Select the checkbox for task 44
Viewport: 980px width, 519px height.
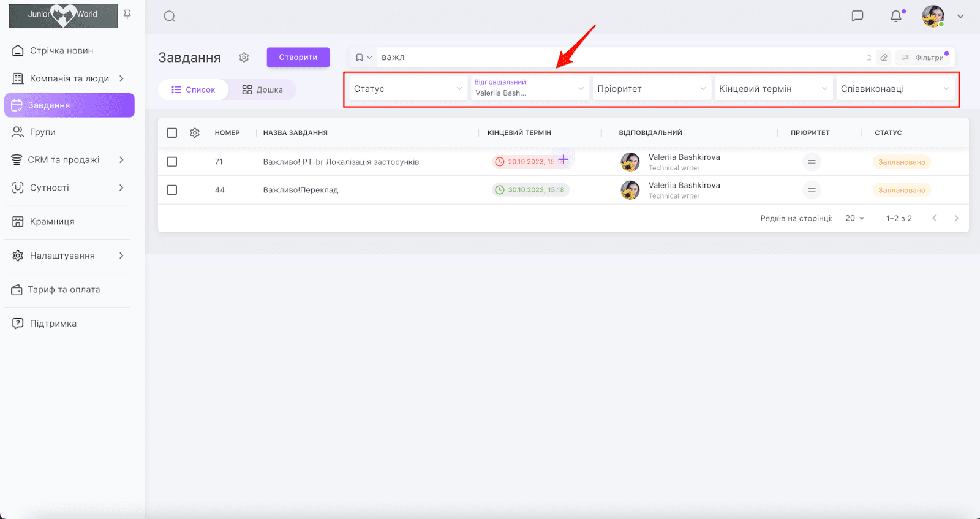(172, 190)
